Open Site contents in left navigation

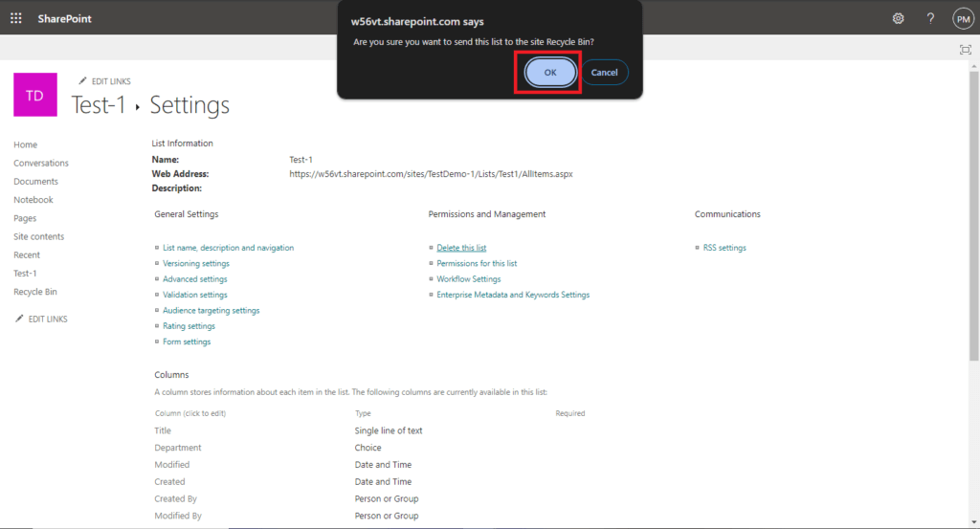(38, 236)
